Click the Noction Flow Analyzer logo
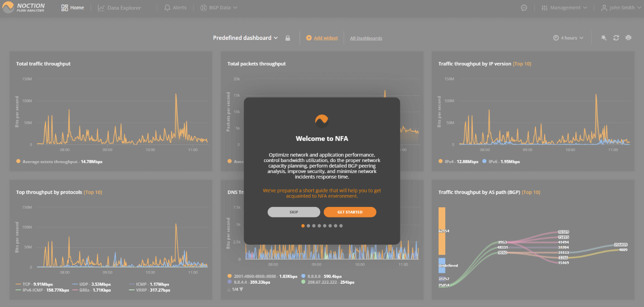Screen dimensions: 644x307 pyautogui.click(x=24, y=7)
